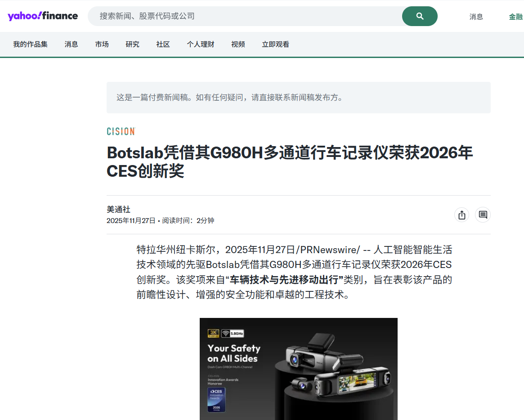
Task: Click the 美通社 source link
Action: (119, 209)
